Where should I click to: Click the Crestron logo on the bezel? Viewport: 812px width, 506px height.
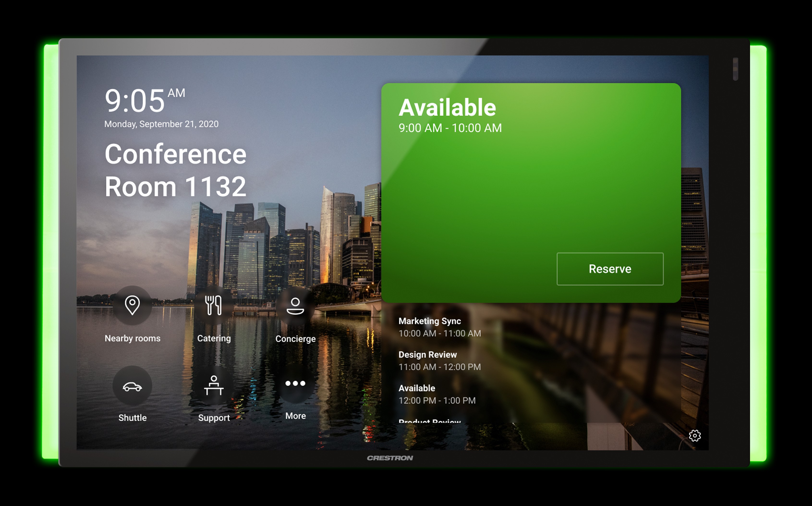point(390,458)
